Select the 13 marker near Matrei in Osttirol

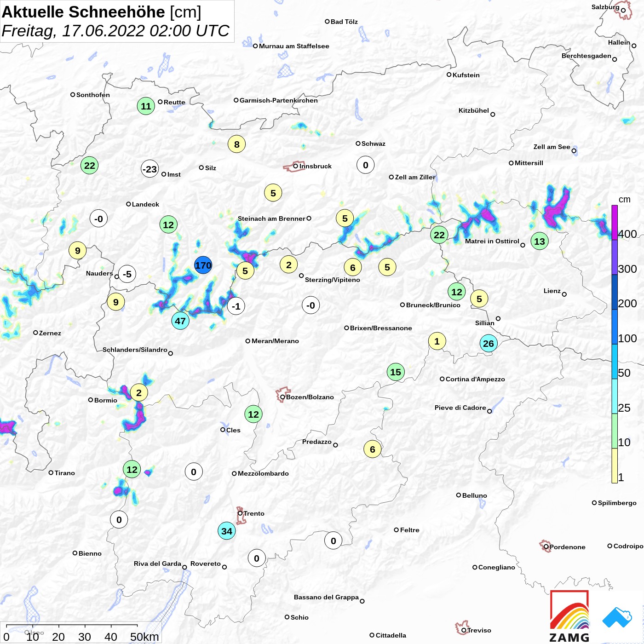pos(540,241)
